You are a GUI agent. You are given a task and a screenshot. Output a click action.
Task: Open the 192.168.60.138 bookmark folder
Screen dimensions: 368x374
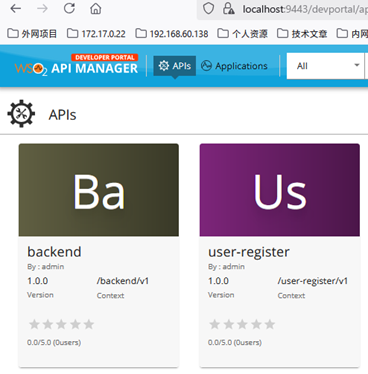172,34
